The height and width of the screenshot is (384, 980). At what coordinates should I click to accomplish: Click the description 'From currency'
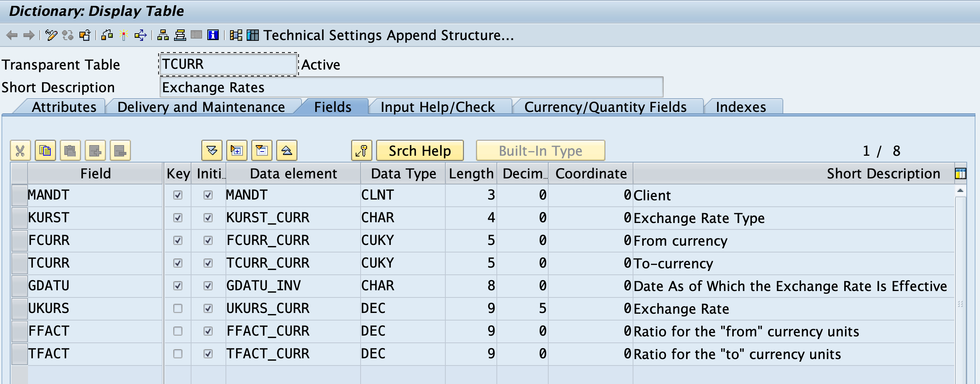click(680, 241)
